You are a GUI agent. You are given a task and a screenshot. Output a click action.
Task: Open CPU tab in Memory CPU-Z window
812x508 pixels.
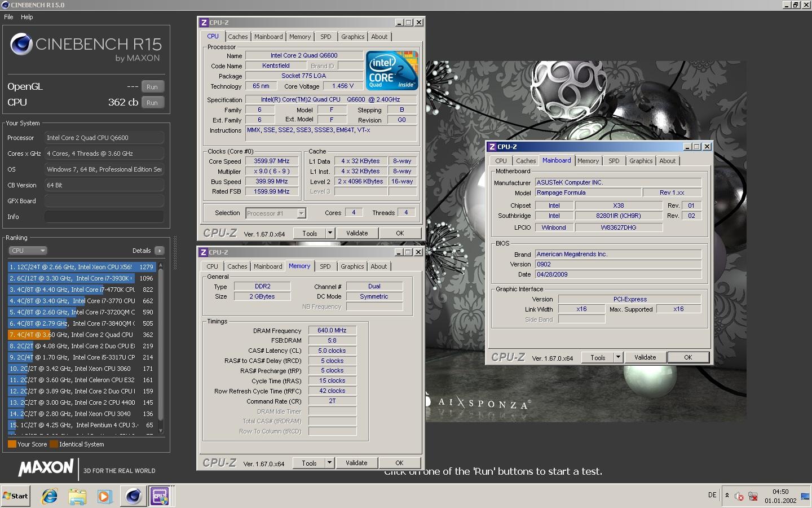pos(213,266)
